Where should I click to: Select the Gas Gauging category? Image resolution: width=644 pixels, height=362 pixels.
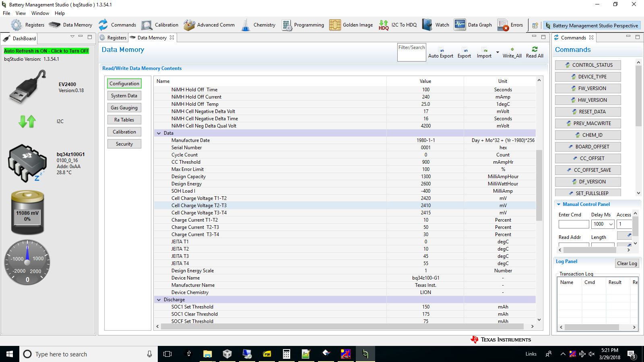pyautogui.click(x=124, y=108)
